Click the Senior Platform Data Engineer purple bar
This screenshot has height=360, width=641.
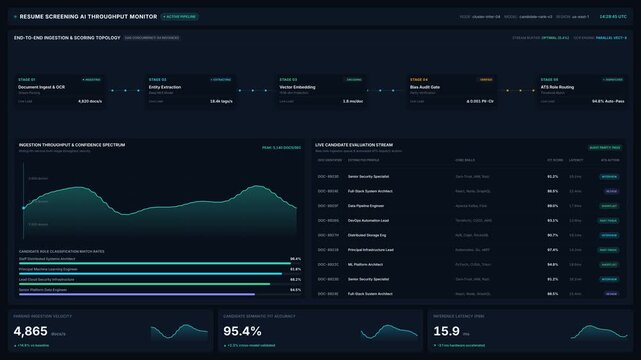coord(137,294)
